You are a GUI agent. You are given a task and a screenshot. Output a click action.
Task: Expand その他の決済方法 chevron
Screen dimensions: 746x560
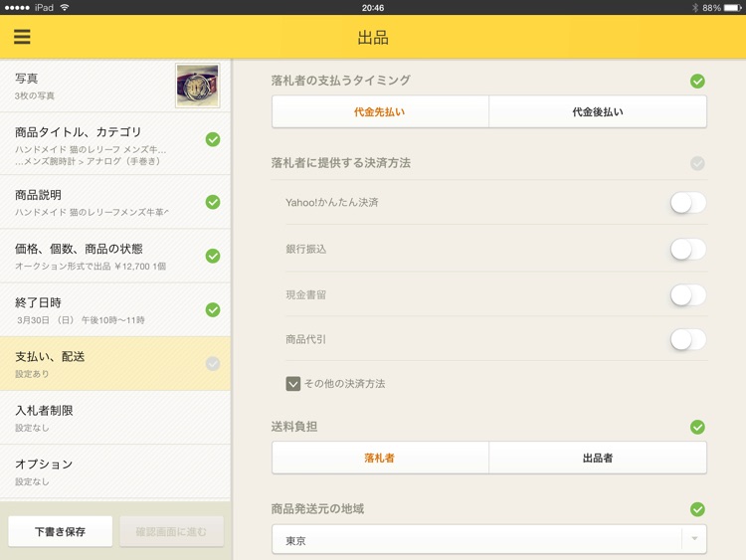coord(293,384)
